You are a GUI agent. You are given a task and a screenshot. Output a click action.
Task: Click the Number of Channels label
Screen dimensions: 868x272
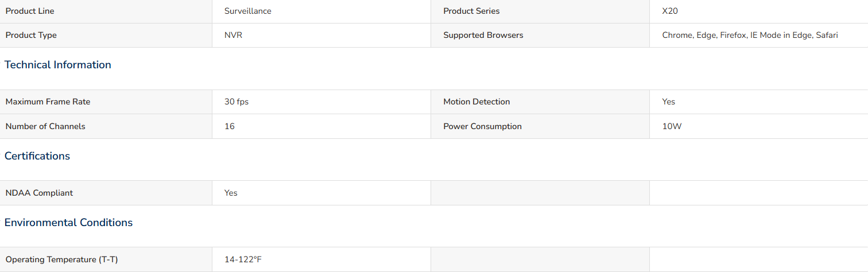pos(45,126)
